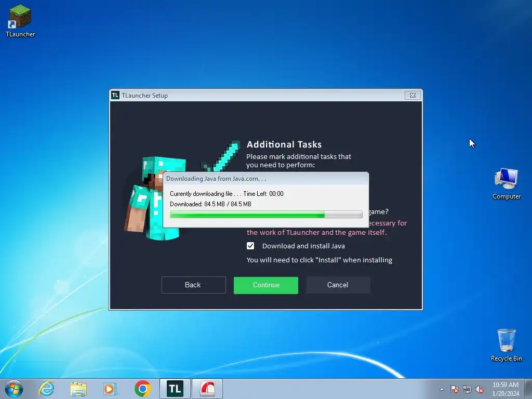Image resolution: width=532 pixels, height=399 pixels.
Task: Select the Recycle Bin desktop icon
Action: [506, 345]
